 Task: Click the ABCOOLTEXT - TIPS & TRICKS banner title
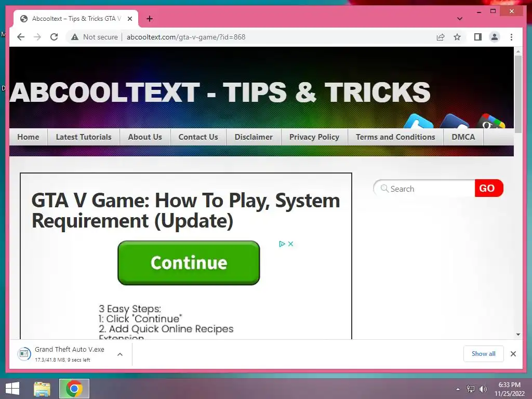[x=220, y=92]
